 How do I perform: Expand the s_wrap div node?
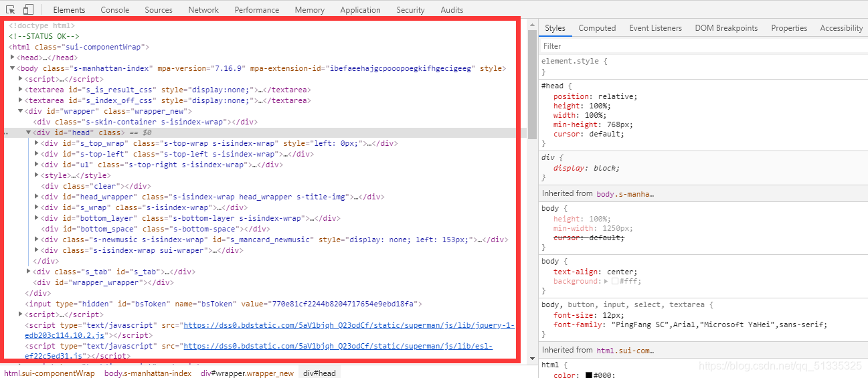37,207
